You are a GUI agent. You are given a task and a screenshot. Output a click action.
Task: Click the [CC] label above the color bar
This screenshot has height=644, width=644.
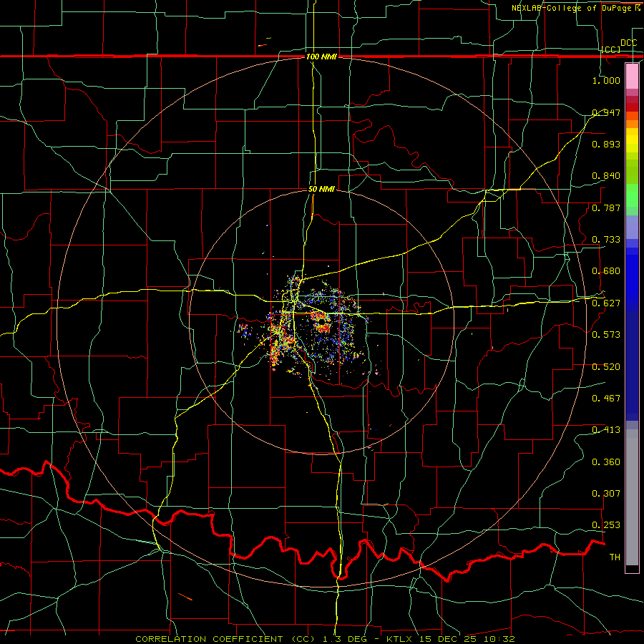611,49
